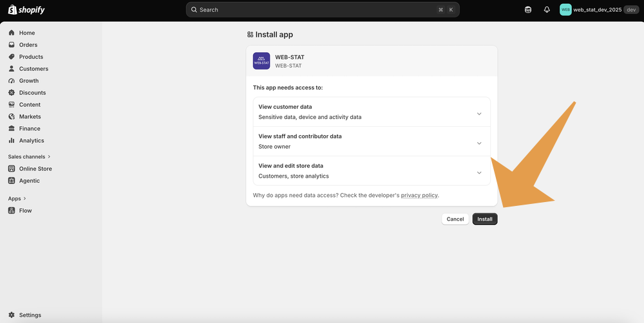Click the Products tag icon
The image size is (644, 323).
point(12,57)
